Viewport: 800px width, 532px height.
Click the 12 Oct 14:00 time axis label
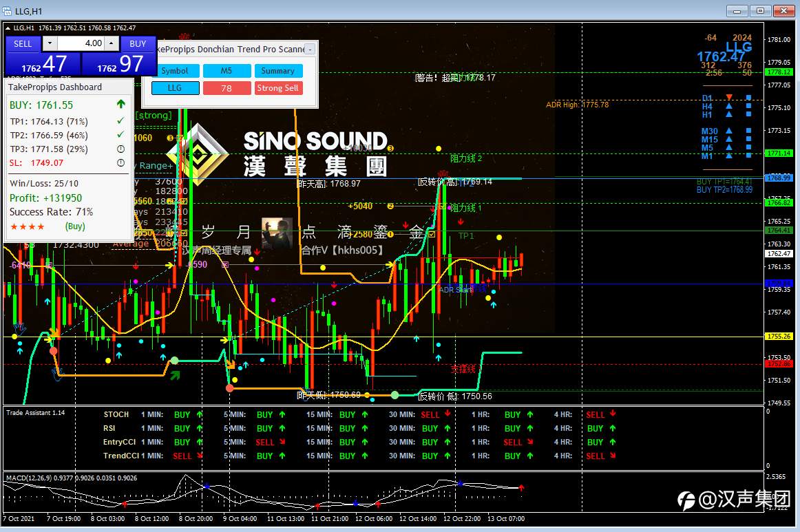click(x=417, y=519)
